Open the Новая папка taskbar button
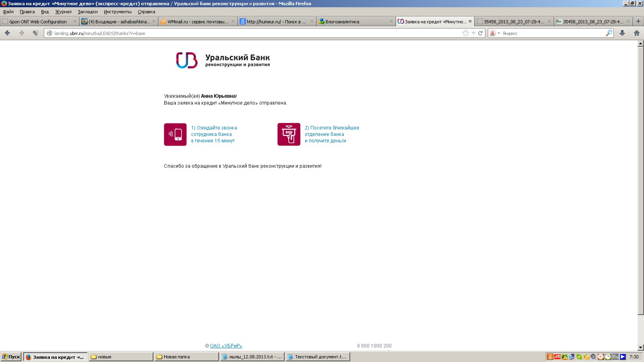The width and height of the screenshot is (644, 362). pos(186,357)
